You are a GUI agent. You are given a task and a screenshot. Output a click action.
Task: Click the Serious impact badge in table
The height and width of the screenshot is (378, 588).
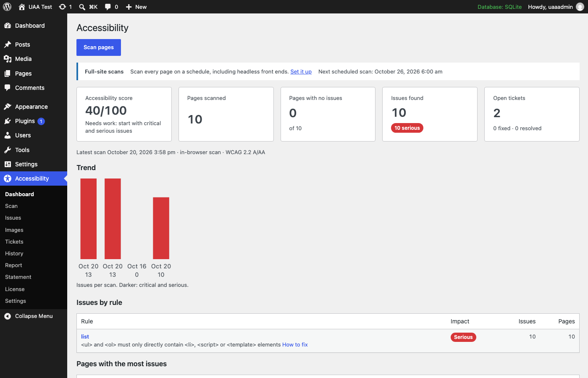click(463, 337)
